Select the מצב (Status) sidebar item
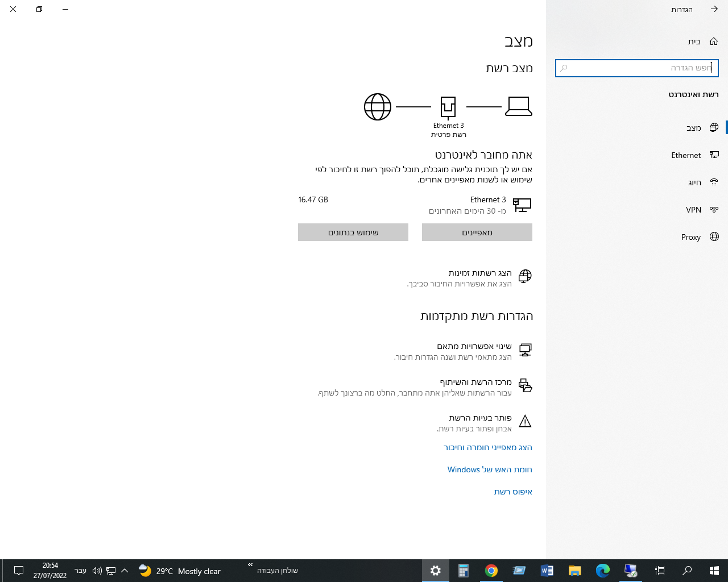728x582 pixels. click(x=637, y=128)
